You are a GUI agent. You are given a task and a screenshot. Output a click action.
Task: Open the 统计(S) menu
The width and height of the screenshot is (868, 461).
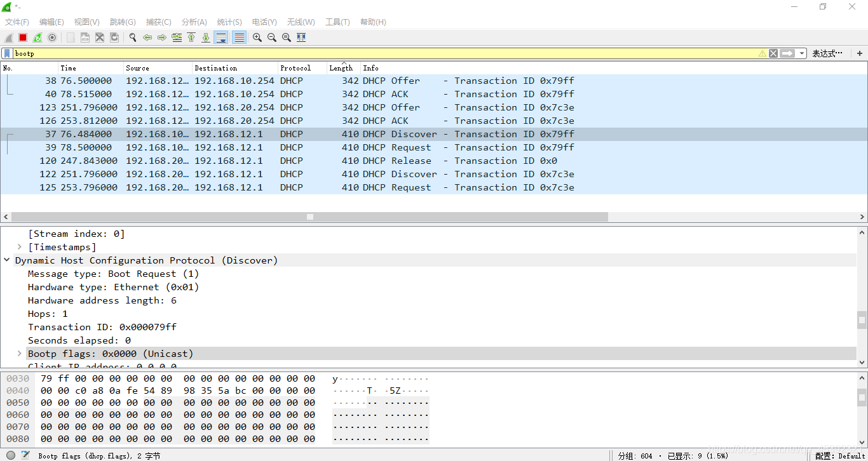pyautogui.click(x=229, y=22)
